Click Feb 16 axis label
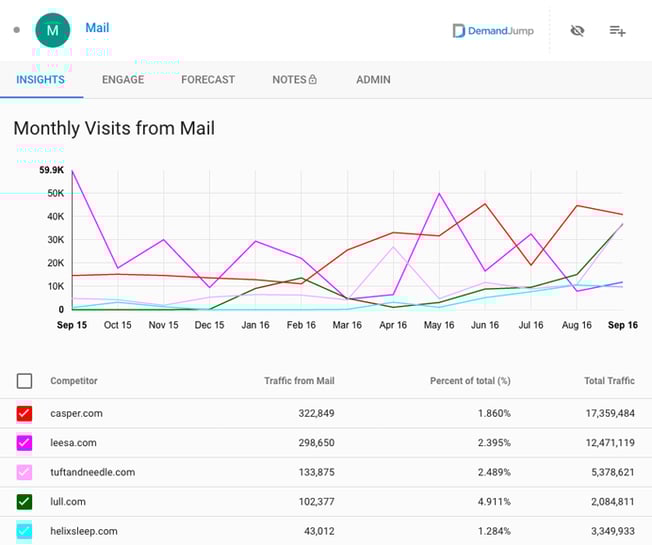652x545 pixels. click(301, 325)
